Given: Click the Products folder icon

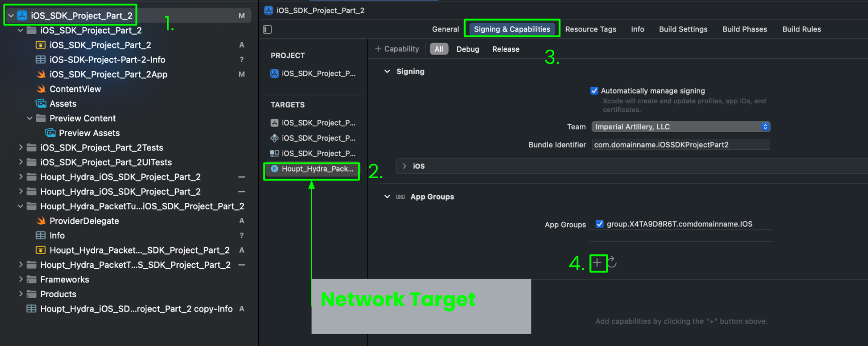Looking at the screenshot, I should (x=32, y=294).
